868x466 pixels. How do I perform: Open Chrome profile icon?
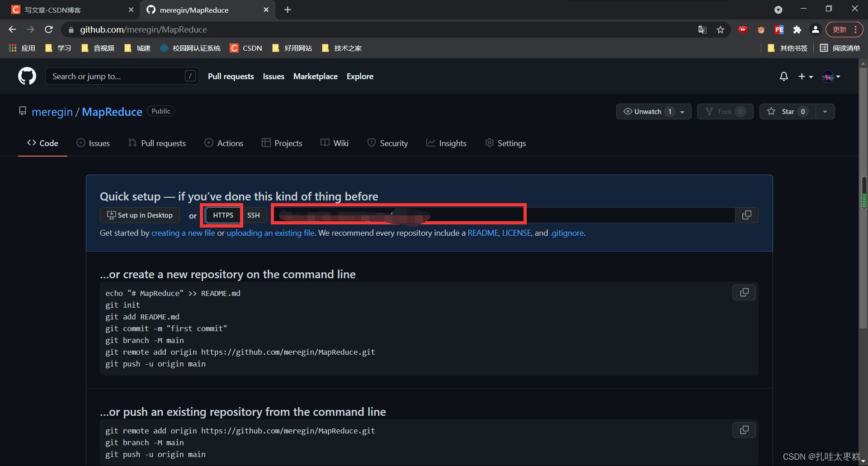(x=815, y=29)
